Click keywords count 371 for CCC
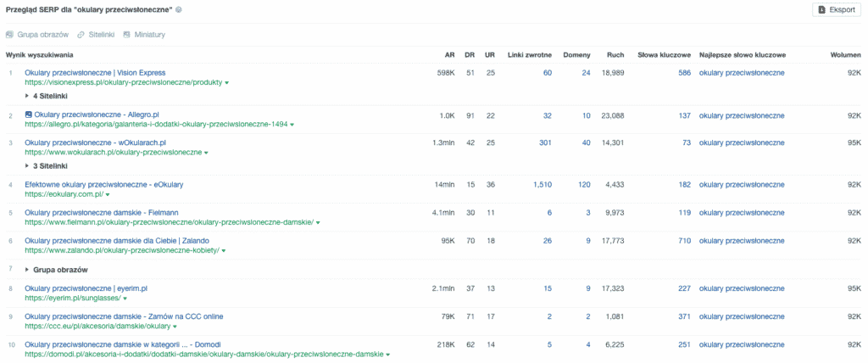Viewport: 868px width, 363px height. coord(684,316)
